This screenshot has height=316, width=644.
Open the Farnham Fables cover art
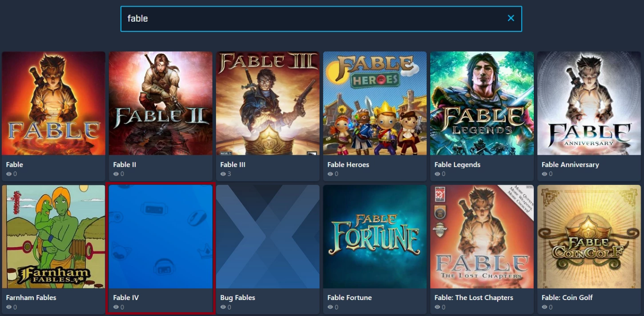(54, 237)
